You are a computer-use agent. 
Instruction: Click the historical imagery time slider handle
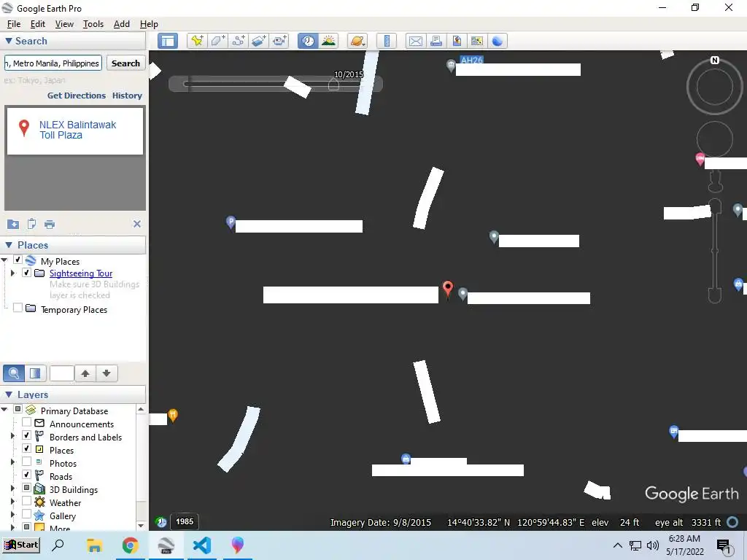tap(333, 85)
